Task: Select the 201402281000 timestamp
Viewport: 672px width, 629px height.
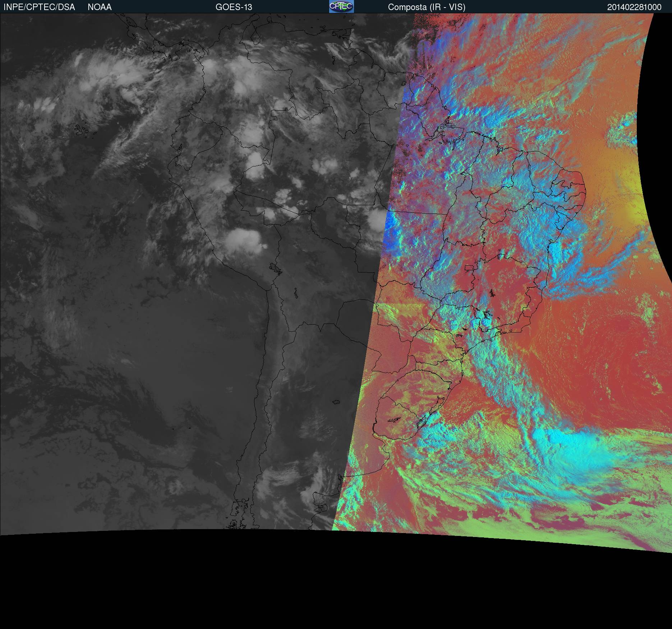Action: 634,7
